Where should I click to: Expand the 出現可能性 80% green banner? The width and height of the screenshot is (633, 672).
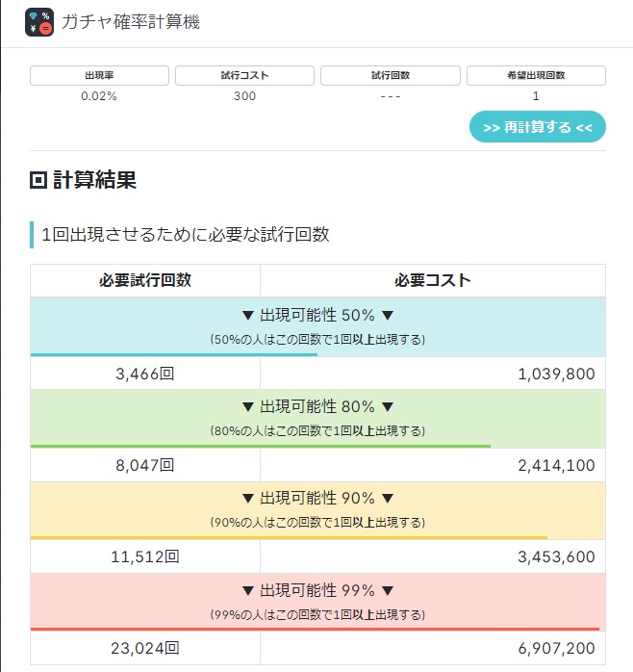coord(317,416)
